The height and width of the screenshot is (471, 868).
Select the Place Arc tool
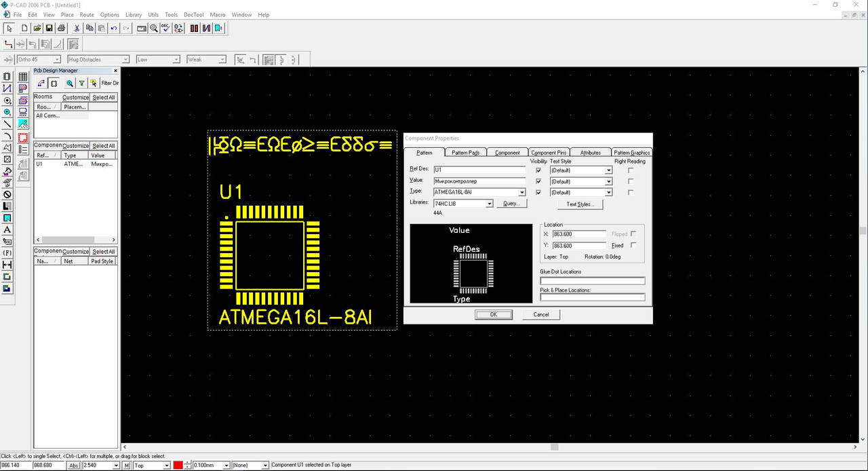click(x=7, y=136)
